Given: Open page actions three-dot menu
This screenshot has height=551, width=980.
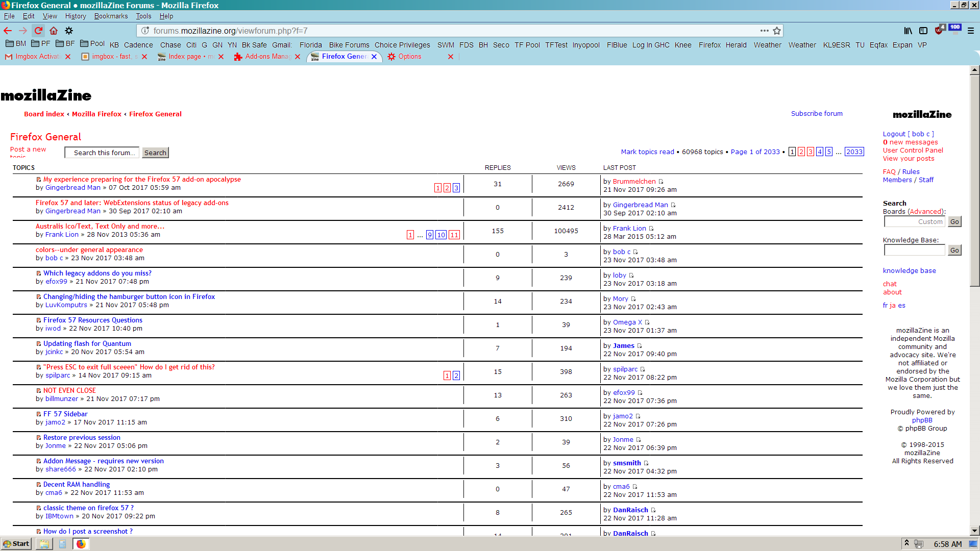Looking at the screenshot, I should pyautogui.click(x=764, y=31).
